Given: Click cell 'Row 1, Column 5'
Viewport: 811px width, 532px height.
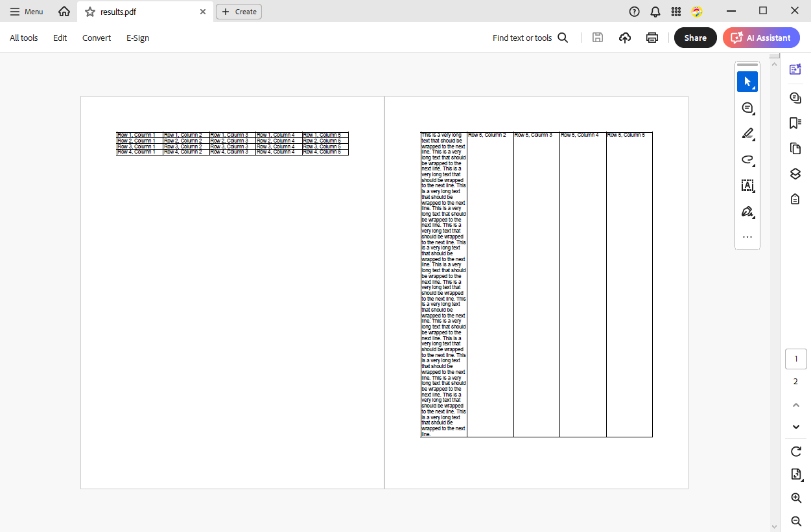Looking at the screenshot, I should pyautogui.click(x=325, y=135).
